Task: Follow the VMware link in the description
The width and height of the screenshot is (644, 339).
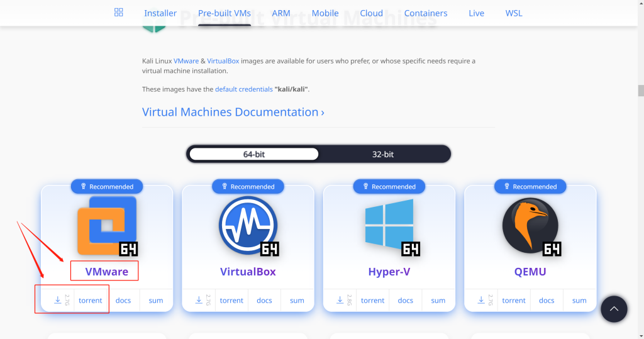Action: tap(186, 61)
